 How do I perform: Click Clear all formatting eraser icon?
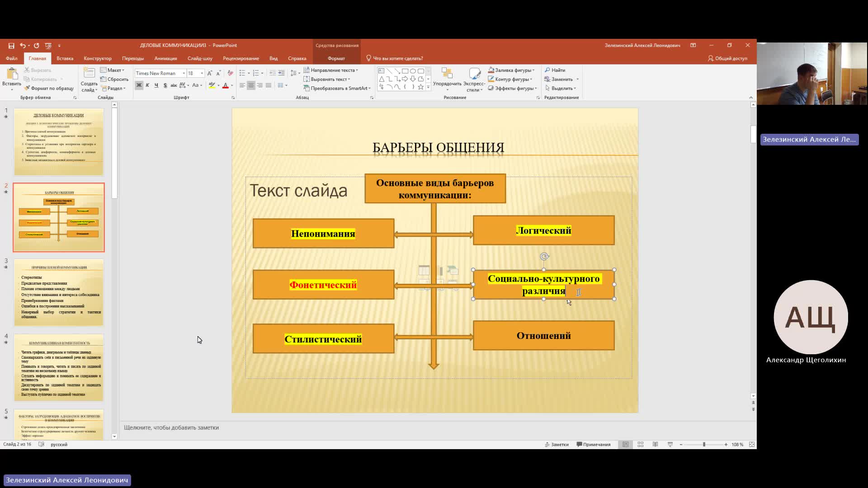231,73
